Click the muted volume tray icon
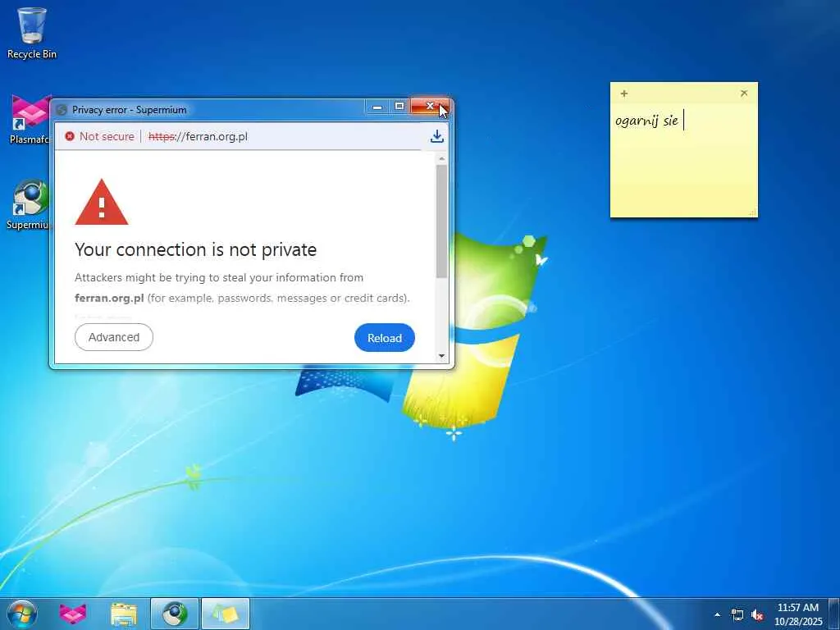Viewport: 840px width, 630px height. click(757, 615)
